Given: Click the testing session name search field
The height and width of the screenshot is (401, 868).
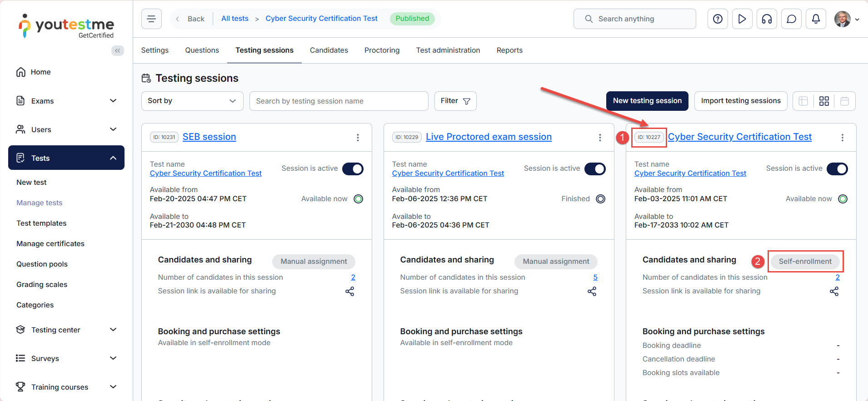Looking at the screenshot, I should pos(339,101).
